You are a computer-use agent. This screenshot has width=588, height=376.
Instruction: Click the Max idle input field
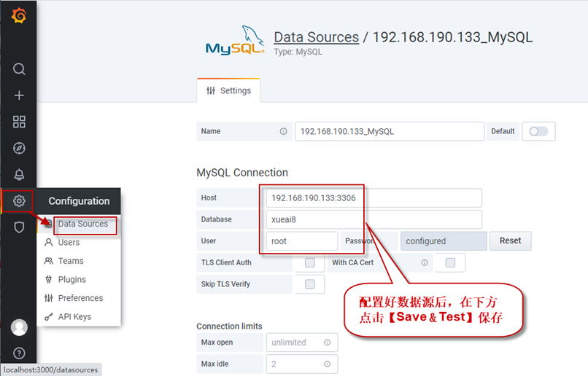tap(302, 364)
